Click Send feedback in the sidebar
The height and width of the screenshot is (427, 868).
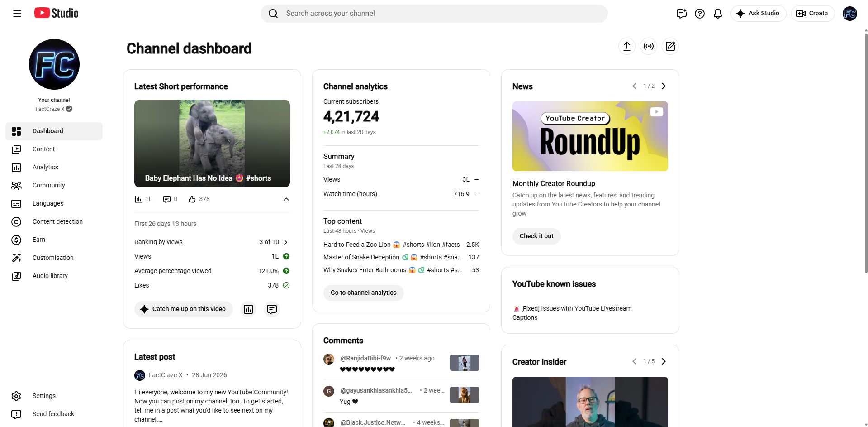tap(54, 414)
